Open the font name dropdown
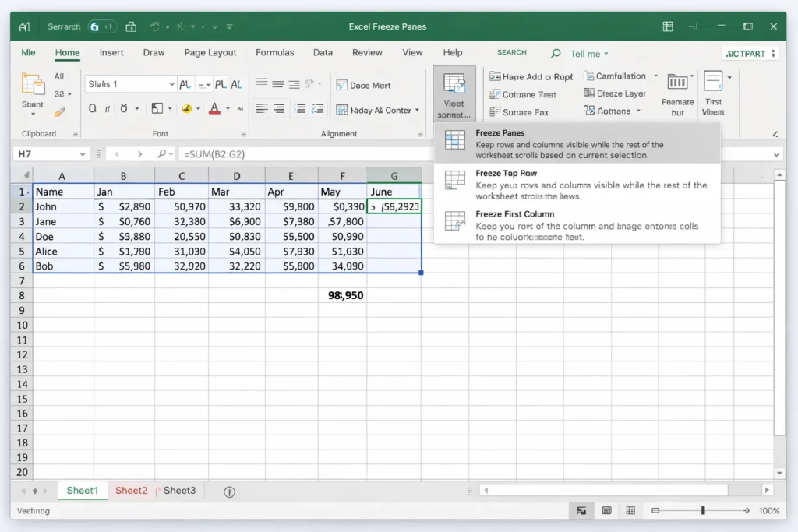The image size is (798, 532). pos(171,84)
